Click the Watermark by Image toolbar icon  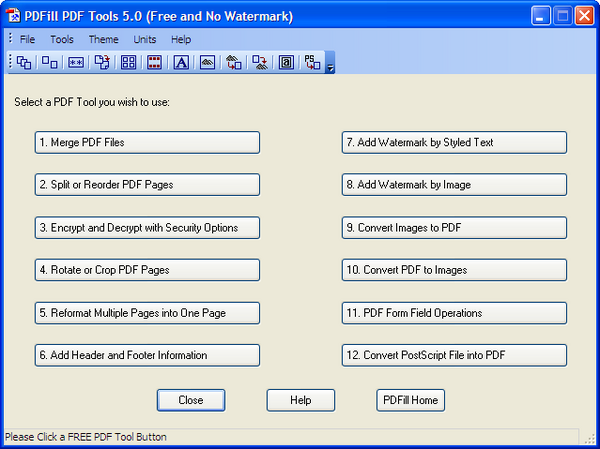(x=207, y=62)
